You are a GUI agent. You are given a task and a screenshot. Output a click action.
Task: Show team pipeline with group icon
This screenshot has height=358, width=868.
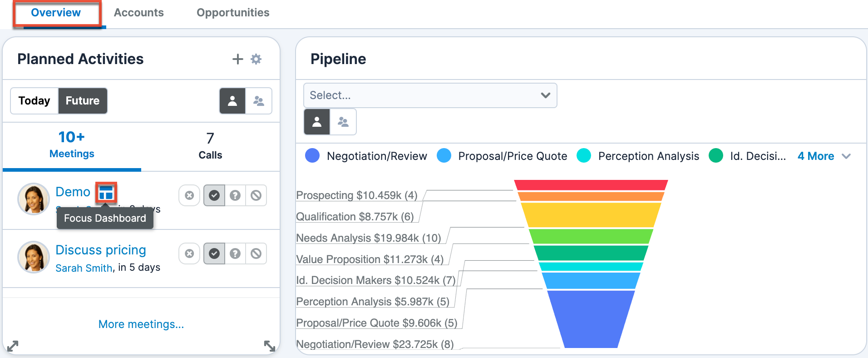(x=343, y=122)
